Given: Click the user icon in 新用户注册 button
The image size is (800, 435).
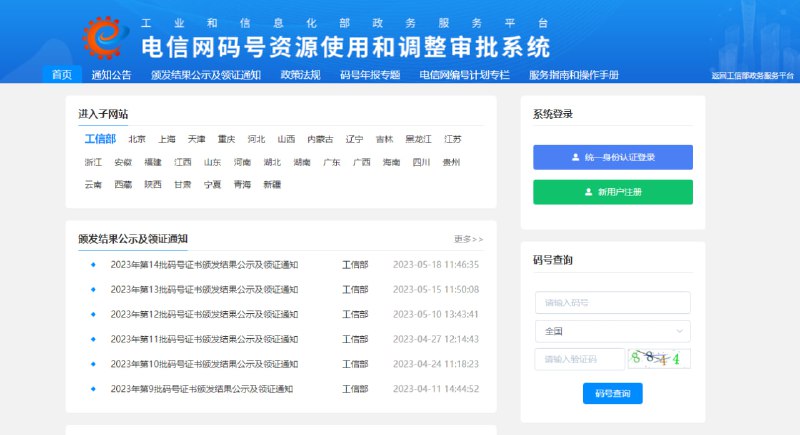Looking at the screenshot, I should point(588,192).
